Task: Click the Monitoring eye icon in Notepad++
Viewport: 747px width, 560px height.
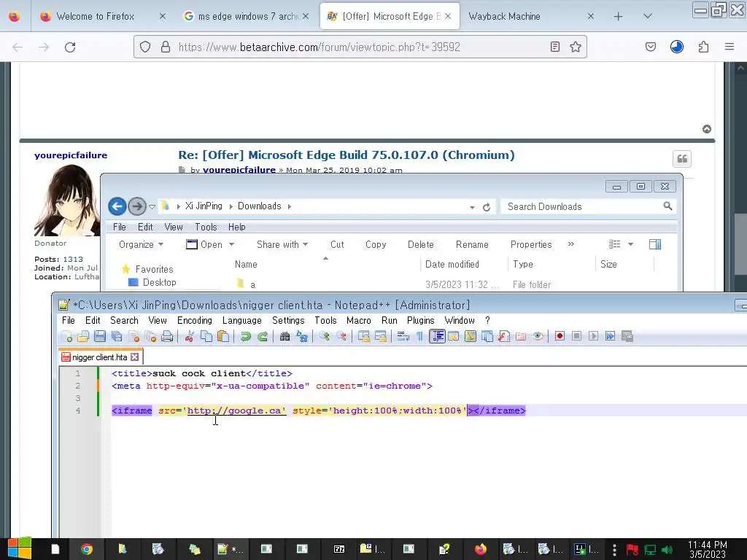Action: (538, 337)
